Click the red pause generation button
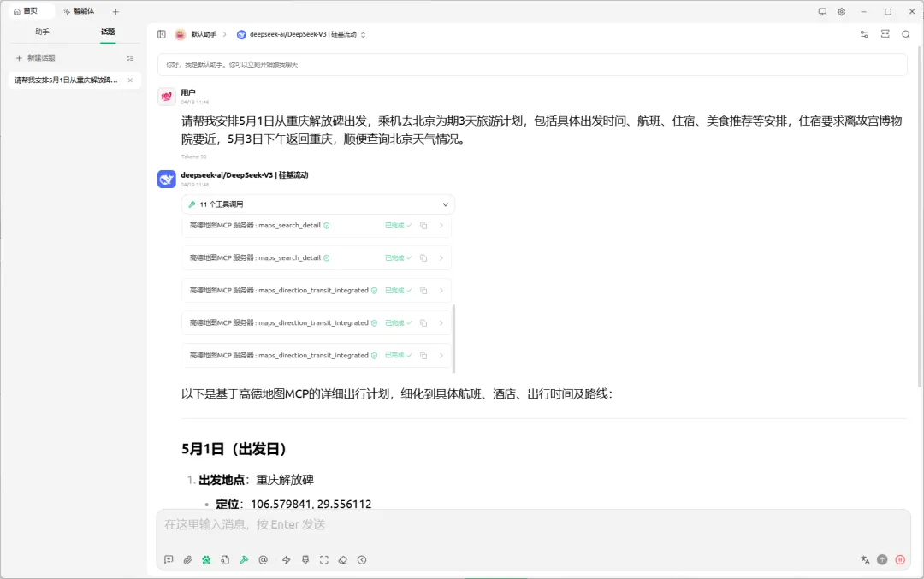924x579 pixels. pos(900,559)
